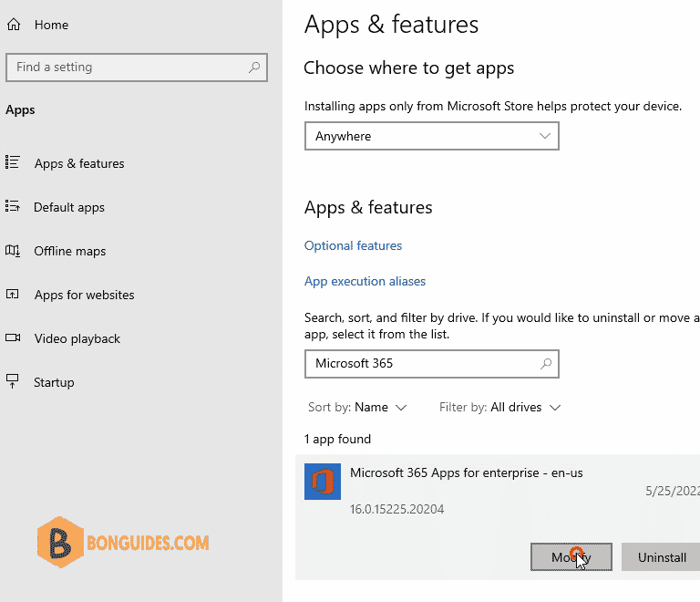This screenshot has width=700, height=602.
Task: Click the Microsoft 365 search field
Action: click(432, 364)
